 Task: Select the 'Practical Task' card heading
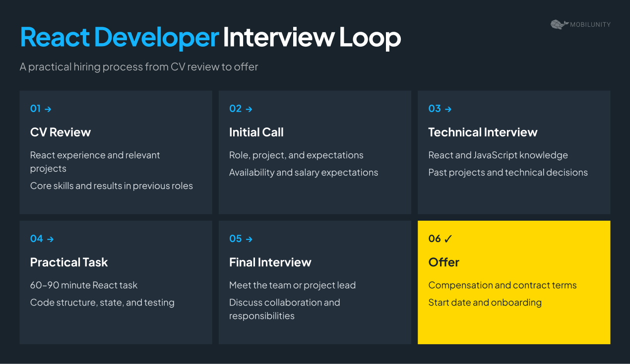tap(69, 262)
